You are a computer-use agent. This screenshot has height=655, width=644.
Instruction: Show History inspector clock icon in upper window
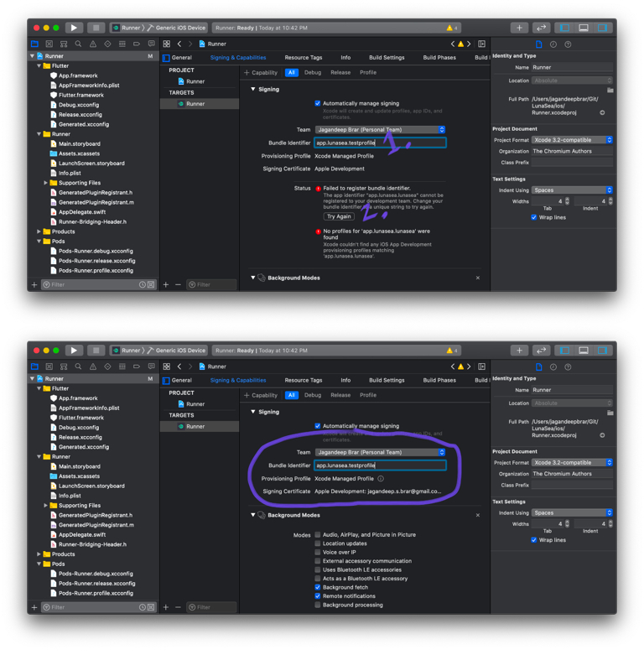(x=553, y=44)
